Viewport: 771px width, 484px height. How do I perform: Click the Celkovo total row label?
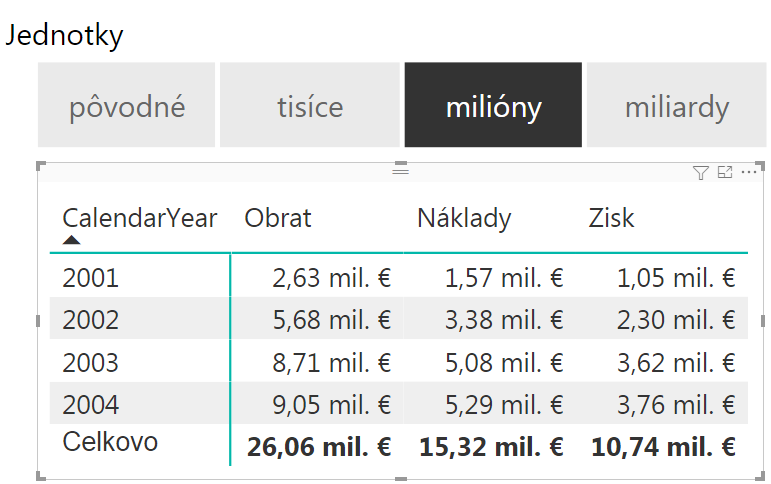pos(110,442)
